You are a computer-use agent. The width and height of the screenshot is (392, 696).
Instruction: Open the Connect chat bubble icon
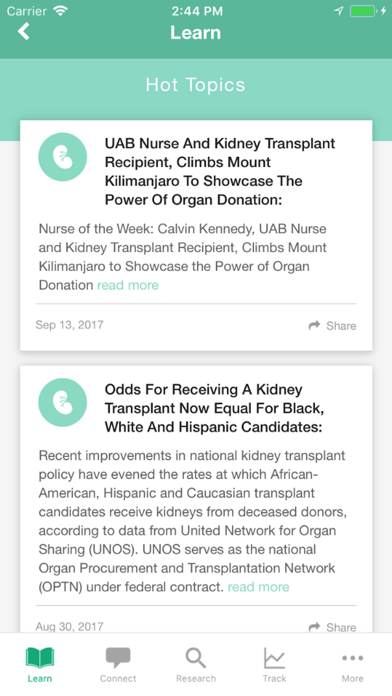coord(118,658)
